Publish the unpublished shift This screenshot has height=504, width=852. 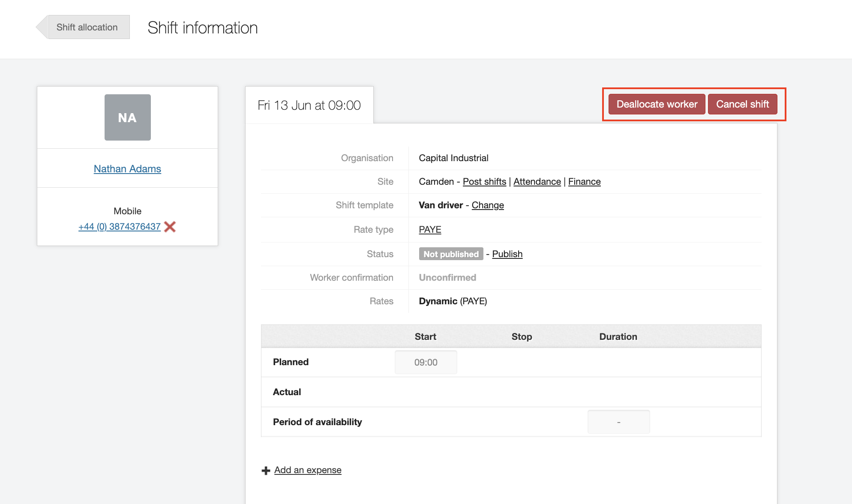point(507,254)
